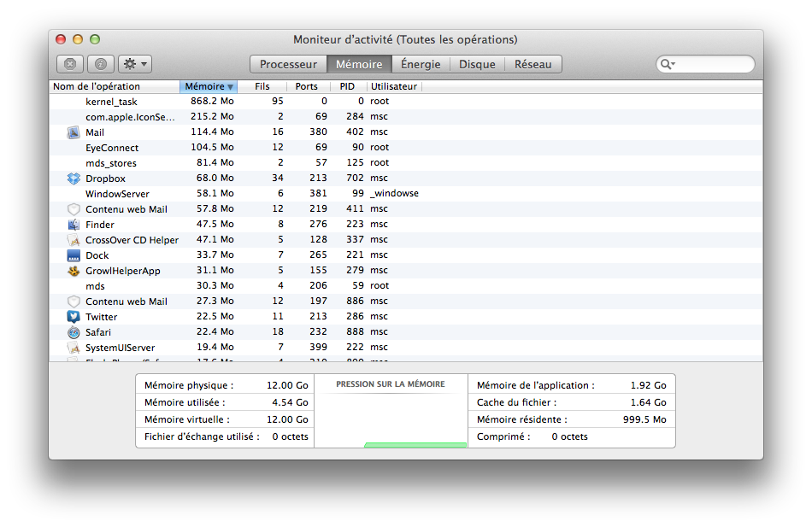Click the Safari compass icon
The width and height of the screenshot is (812, 527).
(74, 332)
